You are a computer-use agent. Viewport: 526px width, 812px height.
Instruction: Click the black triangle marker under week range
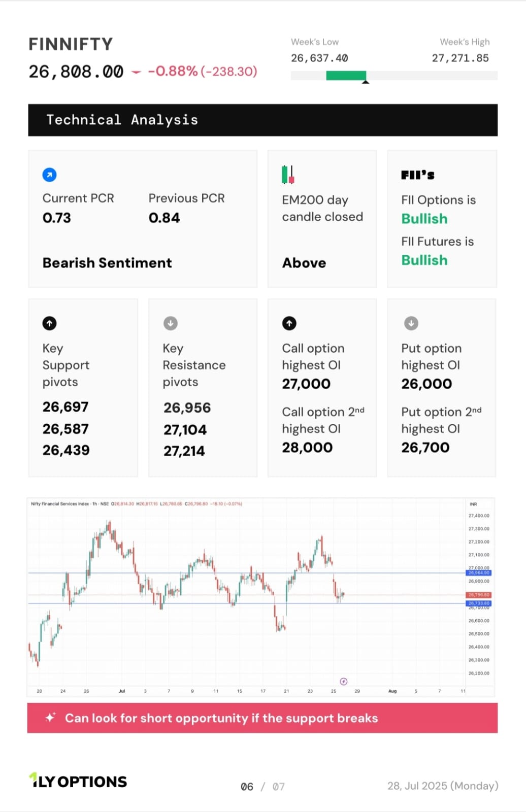click(365, 82)
